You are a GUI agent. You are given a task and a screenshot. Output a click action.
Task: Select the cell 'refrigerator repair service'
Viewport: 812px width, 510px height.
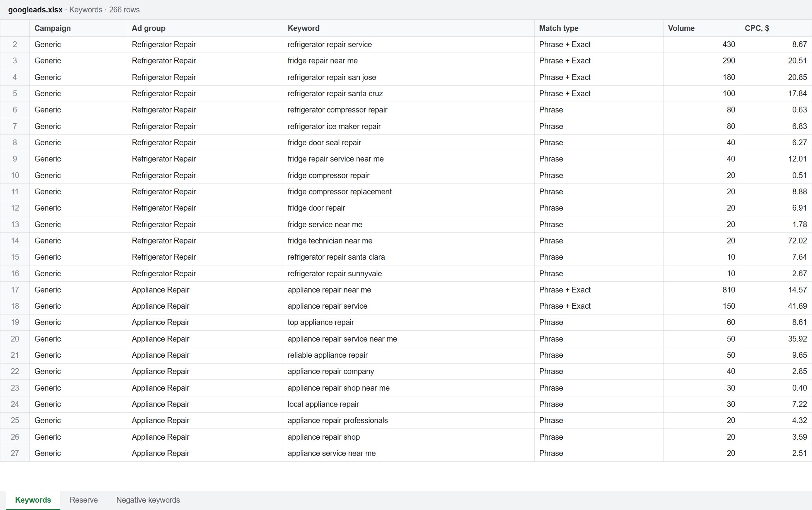[408, 44]
